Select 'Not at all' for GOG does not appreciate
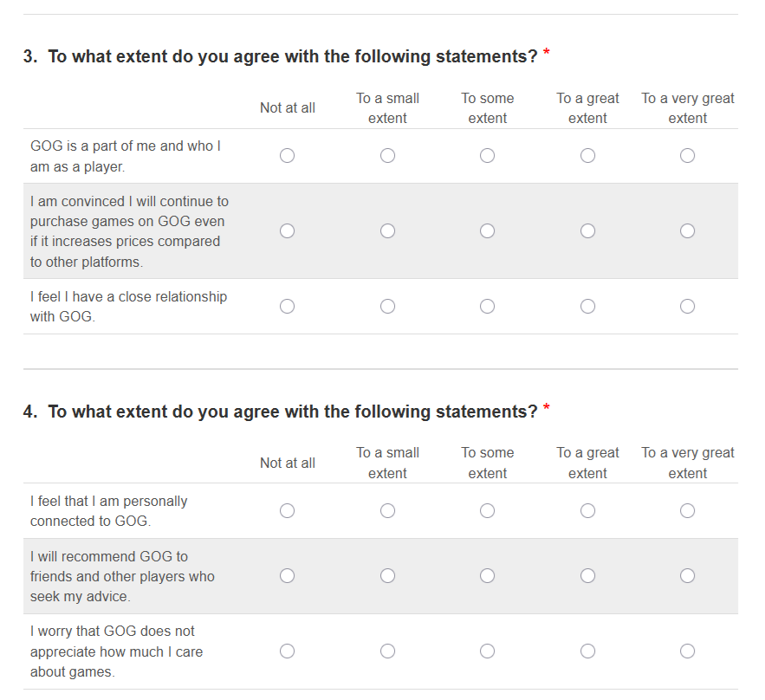Viewport: 765px width, 700px height. pos(288,651)
